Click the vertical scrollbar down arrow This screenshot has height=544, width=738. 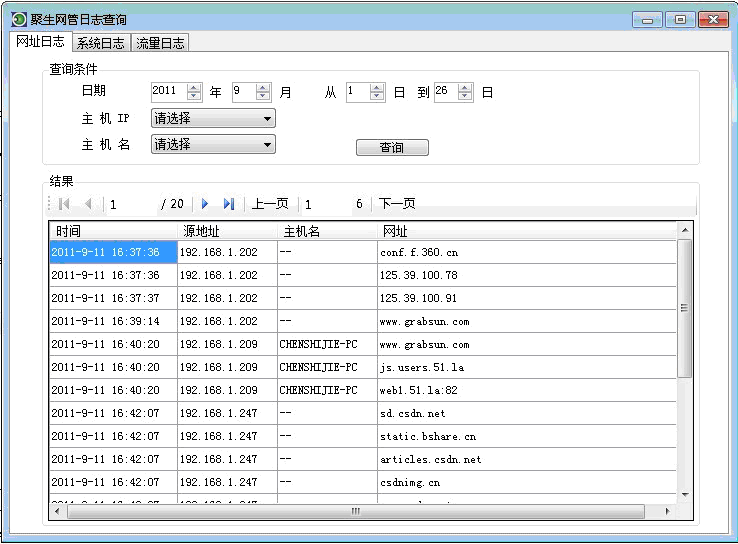[684, 495]
